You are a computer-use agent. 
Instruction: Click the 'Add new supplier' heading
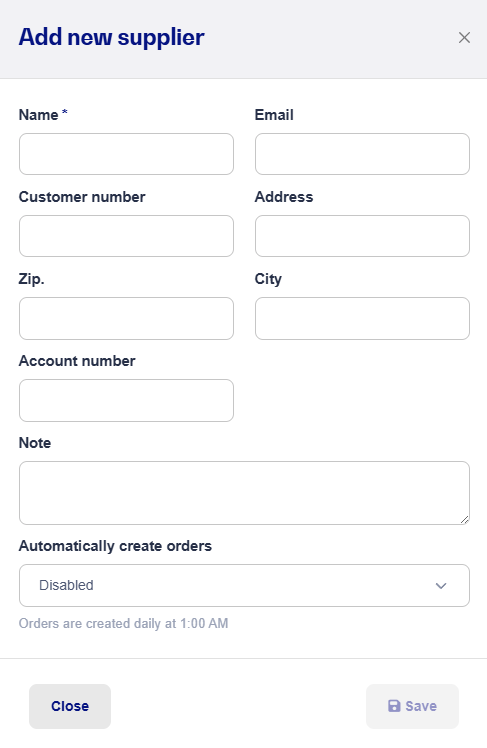pyautogui.click(x=111, y=37)
